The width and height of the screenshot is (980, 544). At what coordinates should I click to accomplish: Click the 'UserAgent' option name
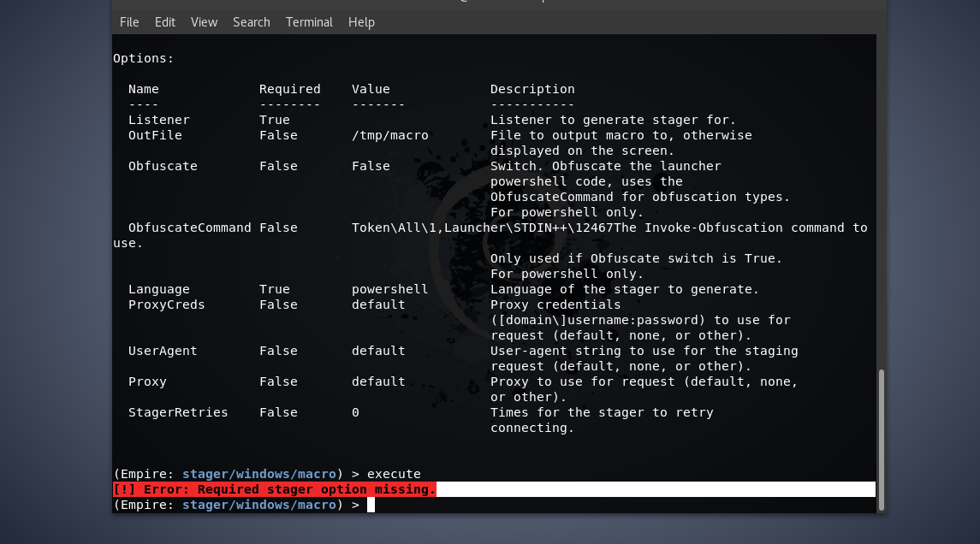pyautogui.click(x=163, y=351)
